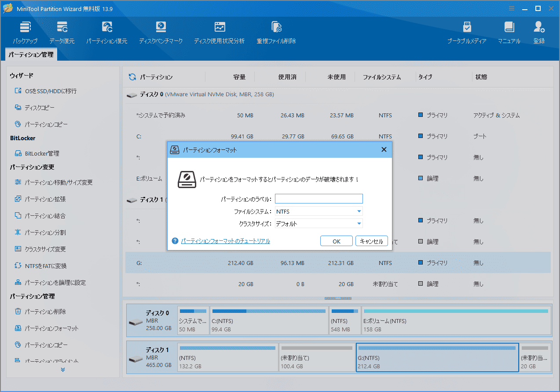Click the help question icon in dialog
The height and width of the screenshot is (392, 560).
click(x=175, y=241)
